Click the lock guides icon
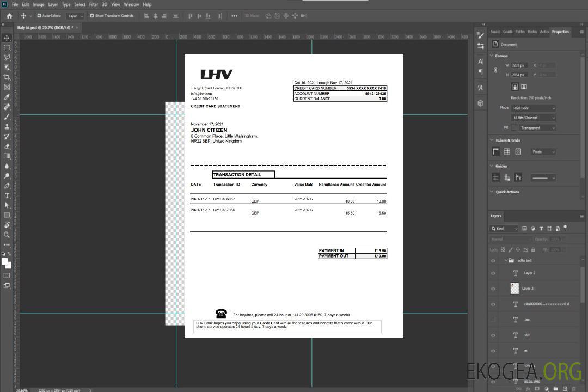This screenshot has width=588, height=392. [507, 177]
